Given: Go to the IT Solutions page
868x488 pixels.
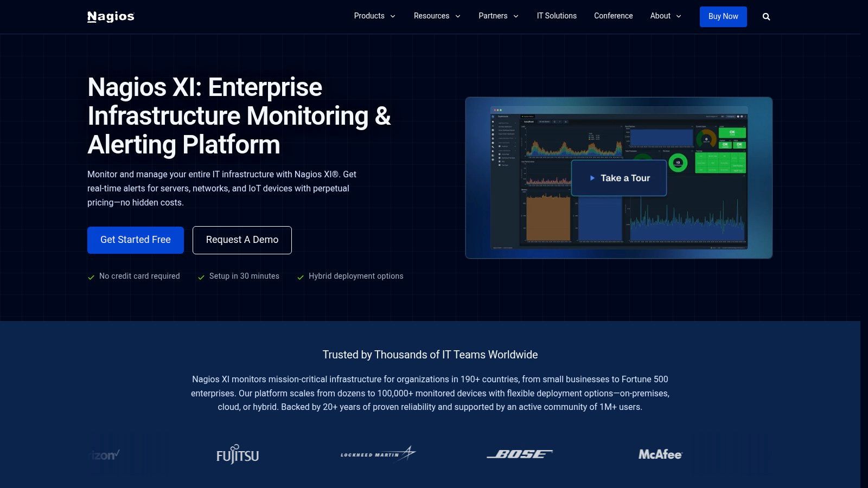Looking at the screenshot, I should pos(557,16).
